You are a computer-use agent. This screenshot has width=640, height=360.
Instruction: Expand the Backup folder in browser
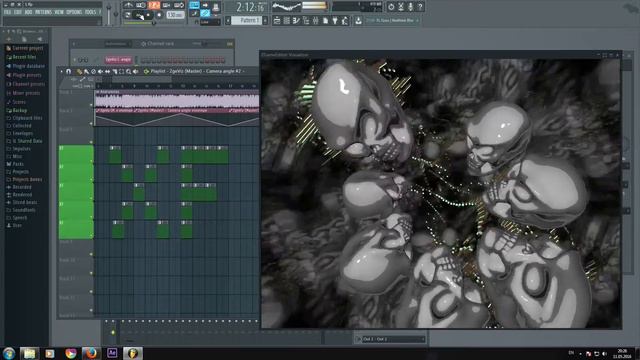pyautogui.click(x=17, y=111)
